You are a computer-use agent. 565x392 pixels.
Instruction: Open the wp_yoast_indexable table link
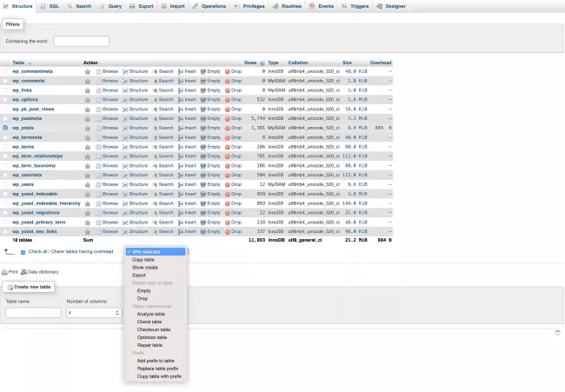[35, 194]
